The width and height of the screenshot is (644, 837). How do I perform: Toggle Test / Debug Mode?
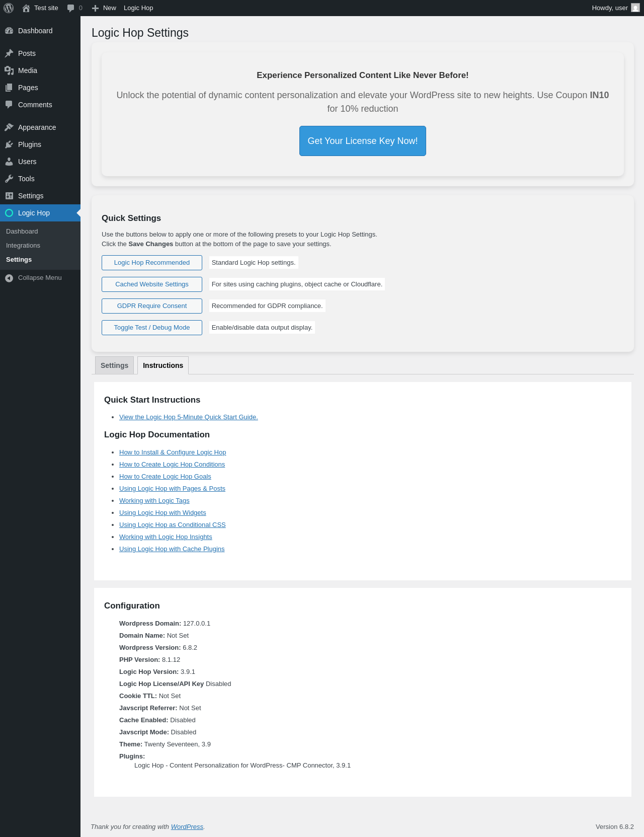[x=152, y=328]
